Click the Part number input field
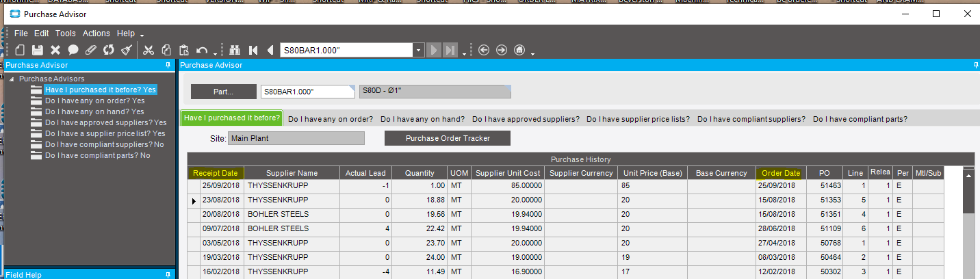This screenshot has width=980, height=279. pyautogui.click(x=307, y=92)
